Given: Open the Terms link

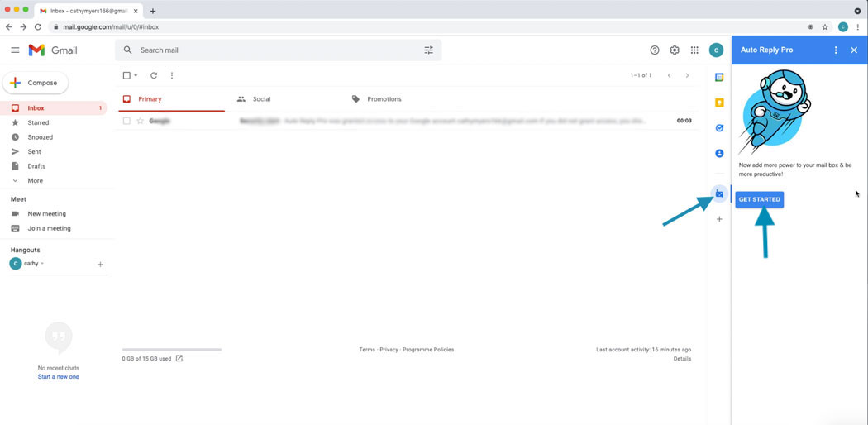Looking at the screenshot, I should 367,350.
